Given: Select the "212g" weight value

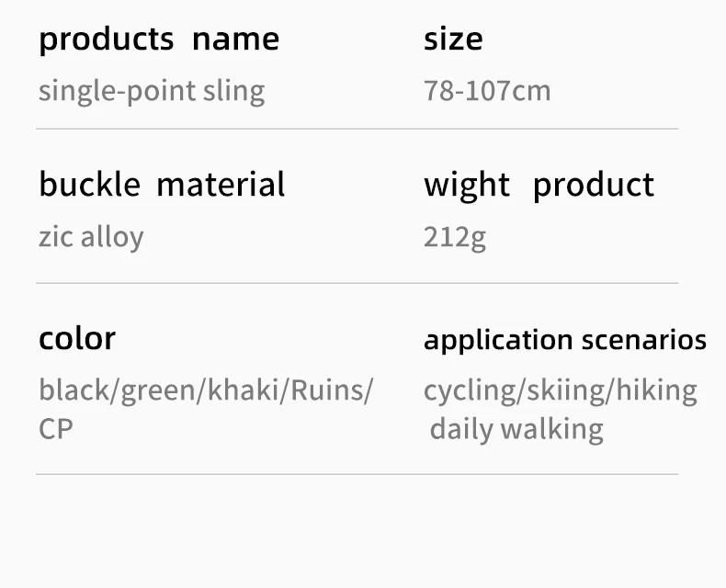Looking at the screenshot, I should click(455, 237).
